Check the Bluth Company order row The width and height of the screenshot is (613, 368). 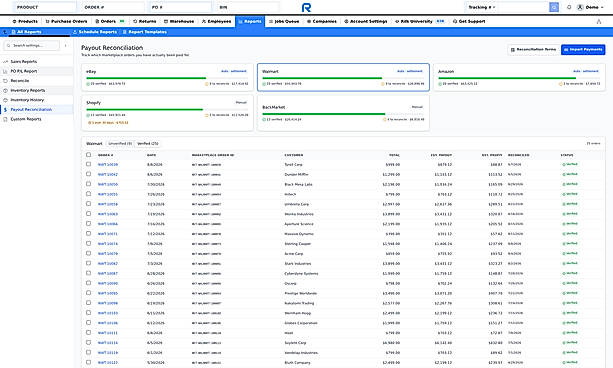(88, 362)
